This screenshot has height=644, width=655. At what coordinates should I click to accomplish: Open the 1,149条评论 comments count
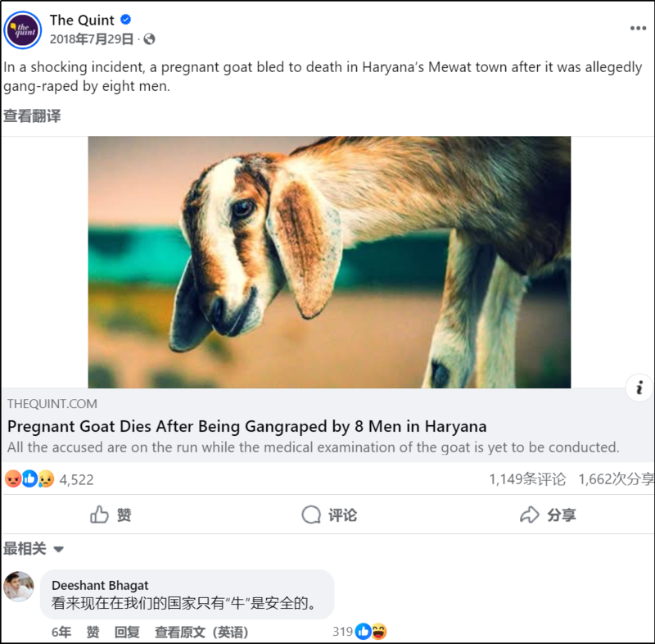click(x=527, y=479)
